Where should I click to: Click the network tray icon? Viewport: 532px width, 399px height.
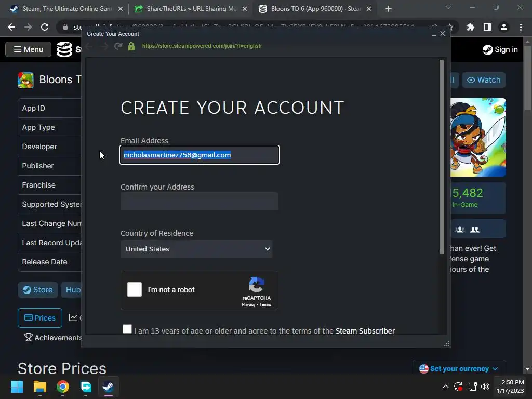coord(472,387)
